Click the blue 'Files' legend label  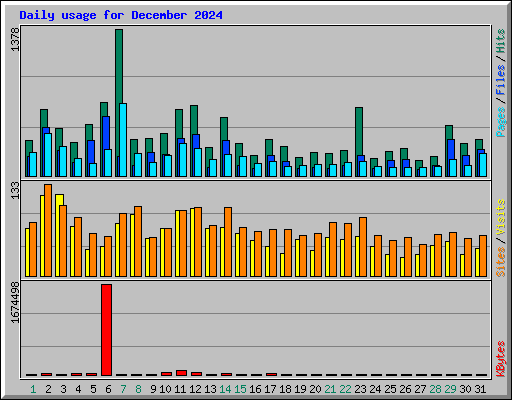point(500,80)
